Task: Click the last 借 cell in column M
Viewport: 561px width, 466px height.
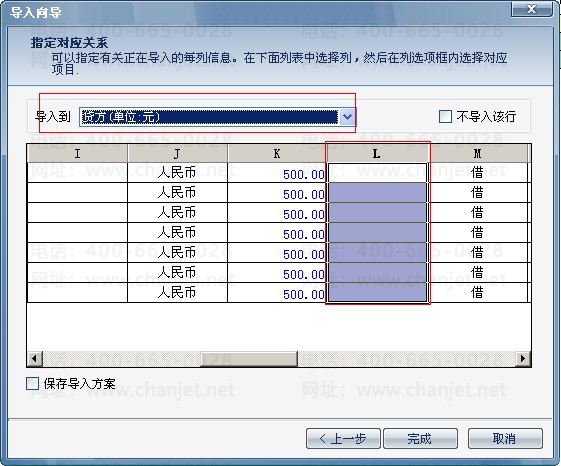Action: 478,292
